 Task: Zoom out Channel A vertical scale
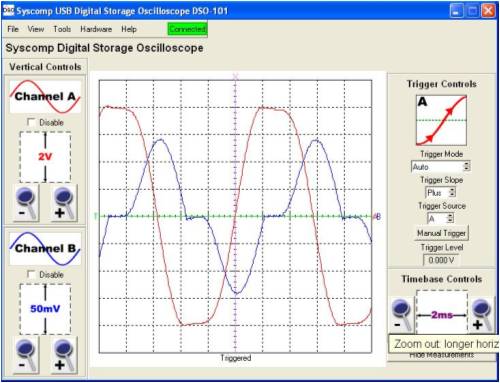pos(26,203)
